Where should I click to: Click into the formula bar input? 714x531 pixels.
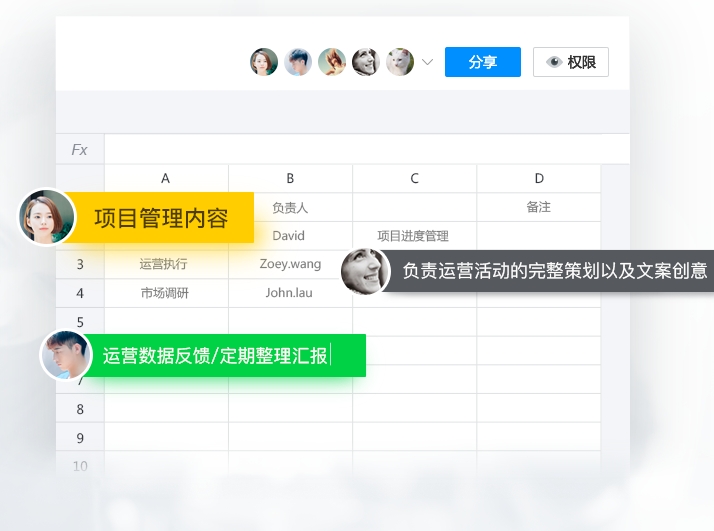point(367,149)
